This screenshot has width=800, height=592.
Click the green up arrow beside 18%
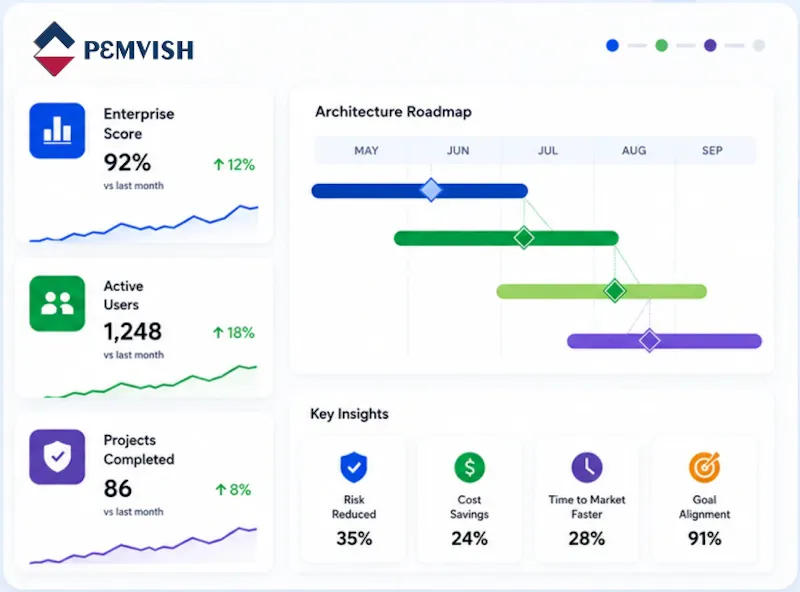coord(218,333)
